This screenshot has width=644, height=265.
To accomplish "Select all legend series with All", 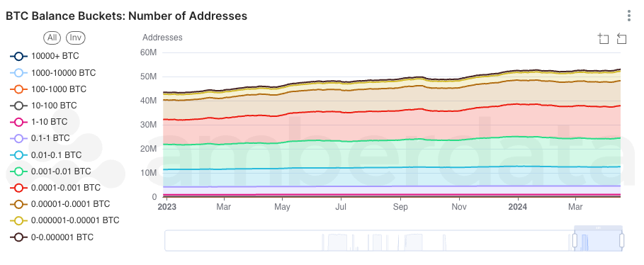I will pyautogui.click(x=52, y=38).
